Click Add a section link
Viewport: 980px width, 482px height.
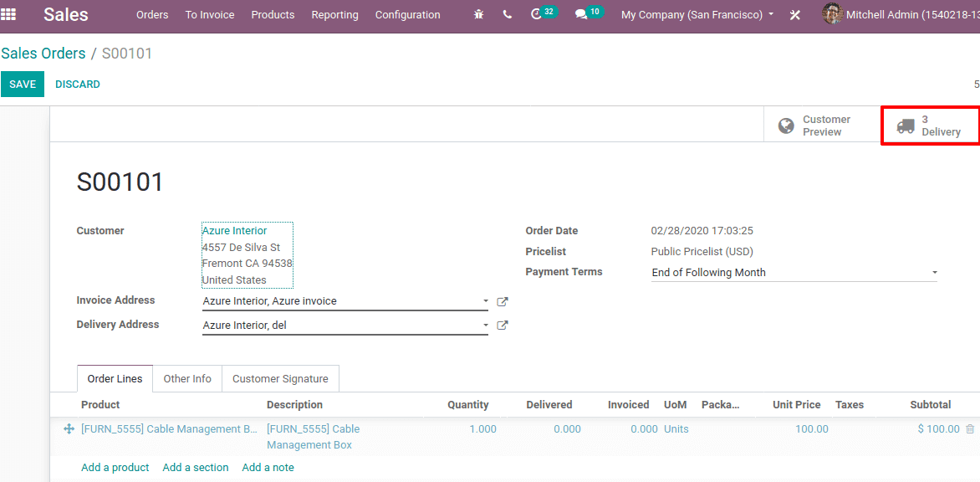click(x=196, y=468)
